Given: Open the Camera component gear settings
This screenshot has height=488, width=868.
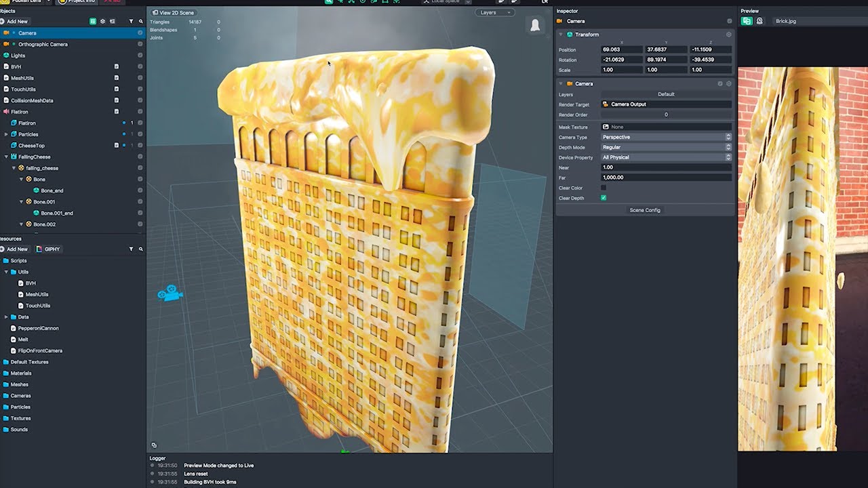Looking at the screenshot, I should (729, 84).
